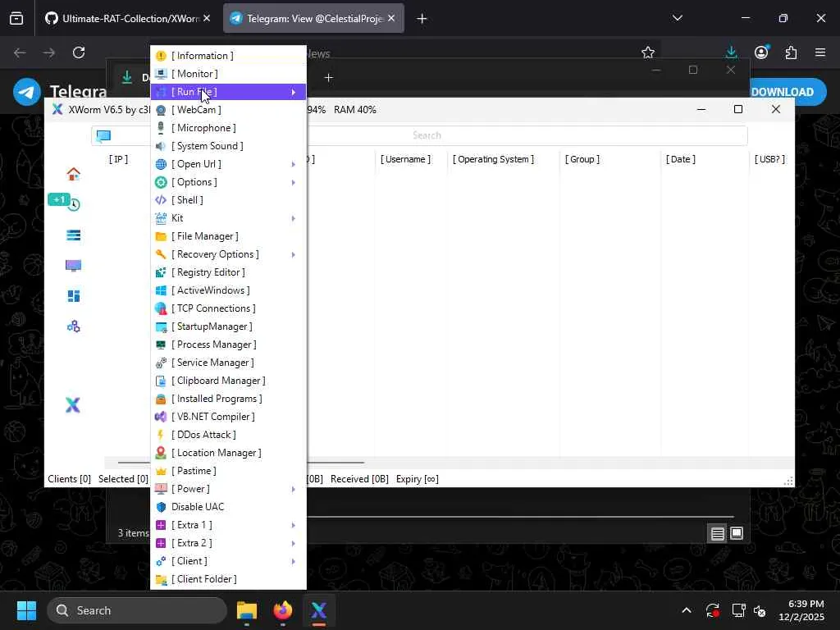
Task: Select the Client Folder menu entry
Action: pos(229,579)
